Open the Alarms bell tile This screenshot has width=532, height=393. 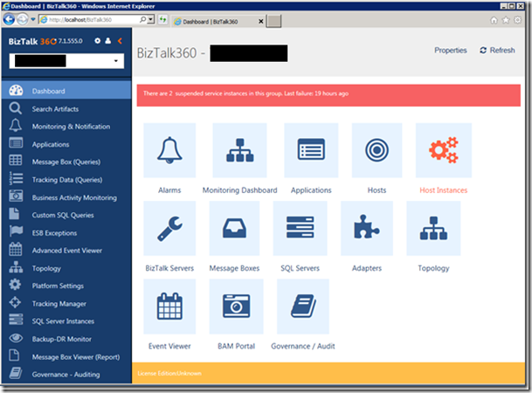169,150
